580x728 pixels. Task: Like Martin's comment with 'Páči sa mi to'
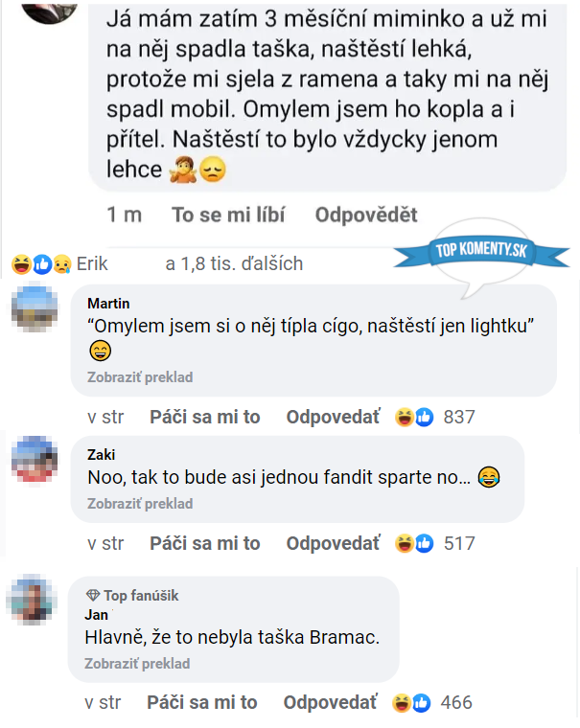[x=205, y=417]
